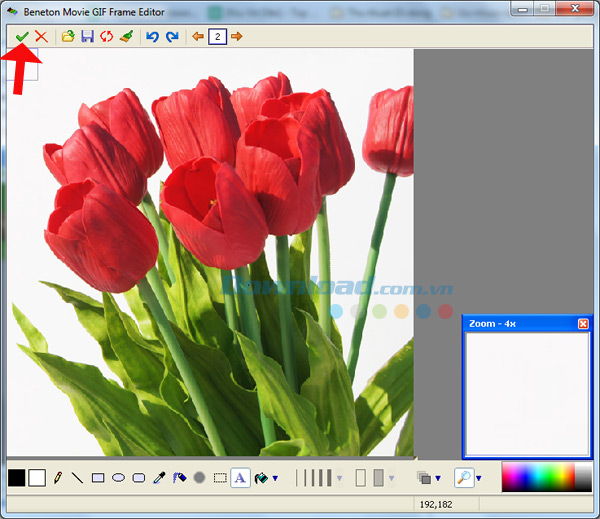
Task: Expand the paint bucket fill dropdown arrow
Action: 273,479
